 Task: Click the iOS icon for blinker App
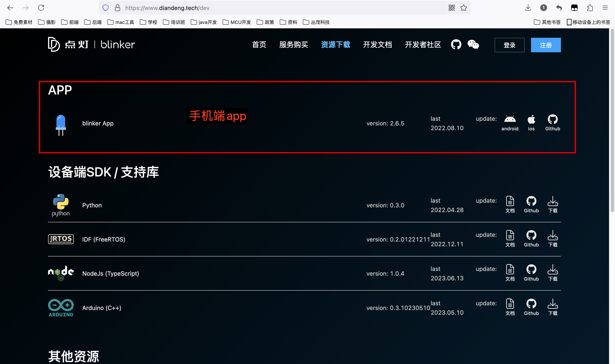[x=531, y=120]
